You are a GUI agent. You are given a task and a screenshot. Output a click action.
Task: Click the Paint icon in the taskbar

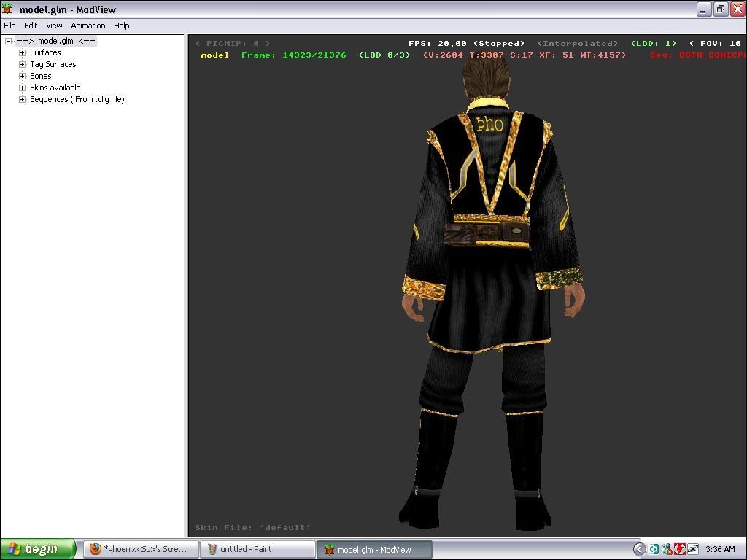tap(212, 549)
